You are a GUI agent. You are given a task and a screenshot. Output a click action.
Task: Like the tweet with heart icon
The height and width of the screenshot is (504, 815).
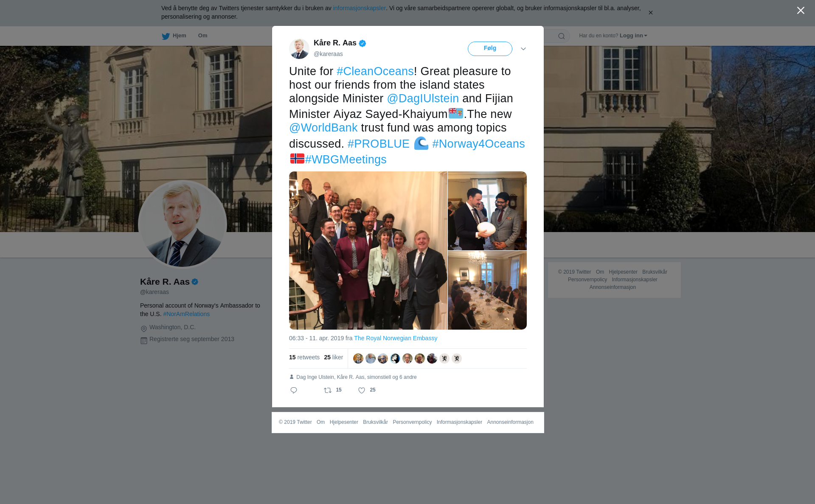(x=362, y=390)
